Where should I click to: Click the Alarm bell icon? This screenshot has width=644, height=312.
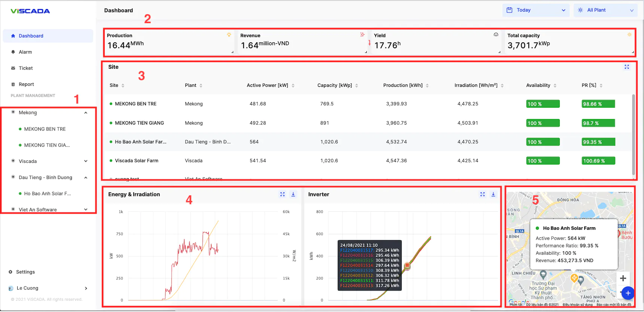[13, 52]
